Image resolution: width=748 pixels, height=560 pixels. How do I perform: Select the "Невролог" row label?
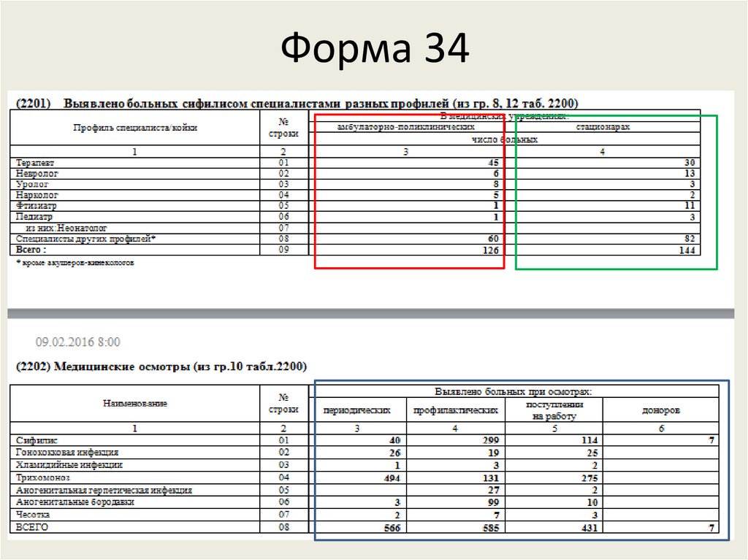[x=37, y=174]
